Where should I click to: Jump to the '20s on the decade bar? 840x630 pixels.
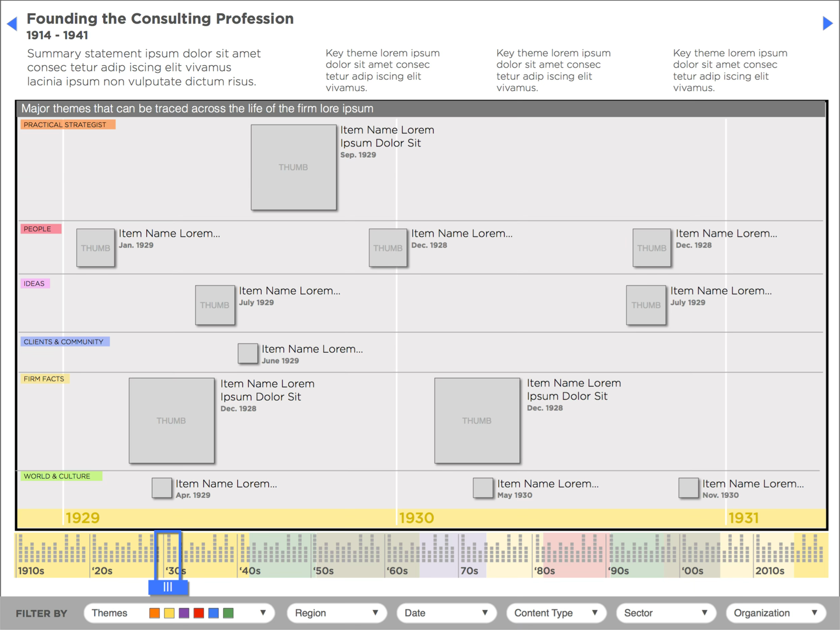[x=102, y=571]
